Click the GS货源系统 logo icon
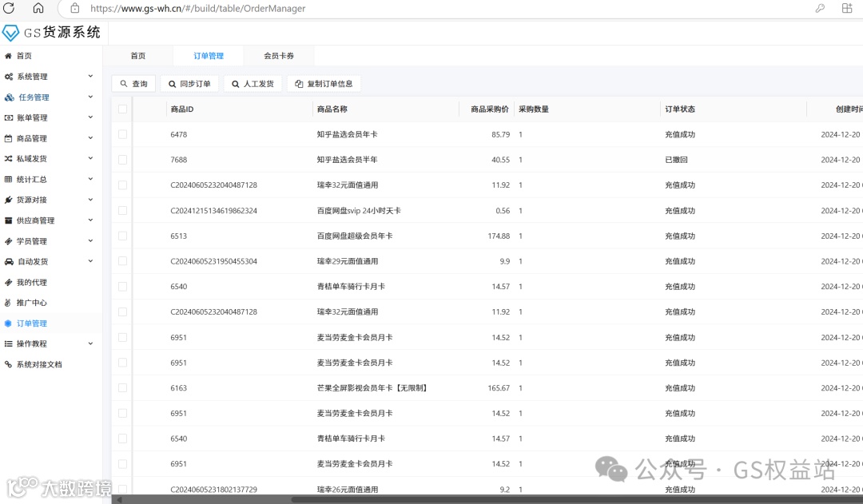 [x=10, y=33]
